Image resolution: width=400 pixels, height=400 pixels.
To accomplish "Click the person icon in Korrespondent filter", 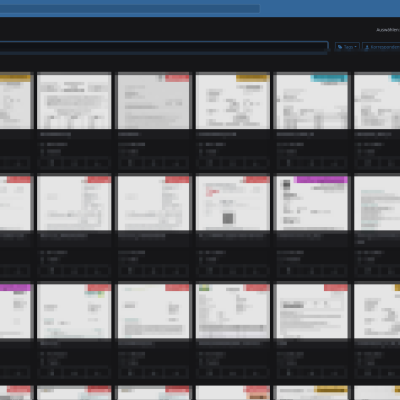I will [x=367, y=47].
